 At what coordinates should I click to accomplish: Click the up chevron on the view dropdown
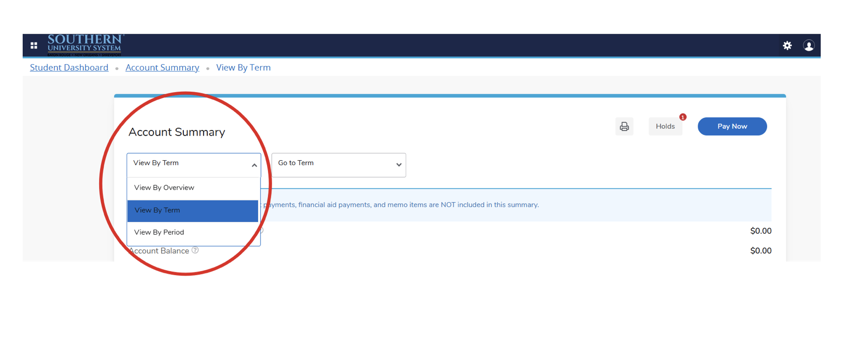pos(254,165)
